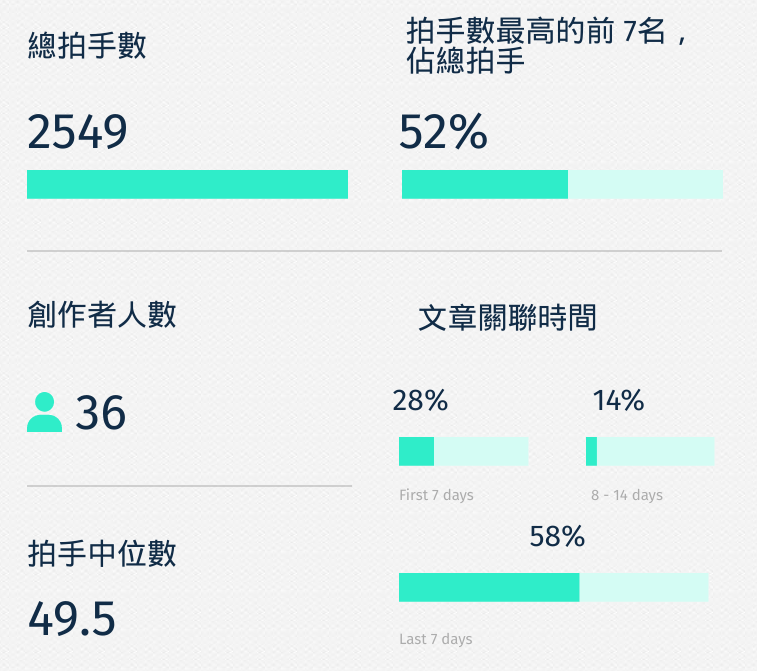Click the 28% percentage label
757x671 pixels.
point(420,401)
